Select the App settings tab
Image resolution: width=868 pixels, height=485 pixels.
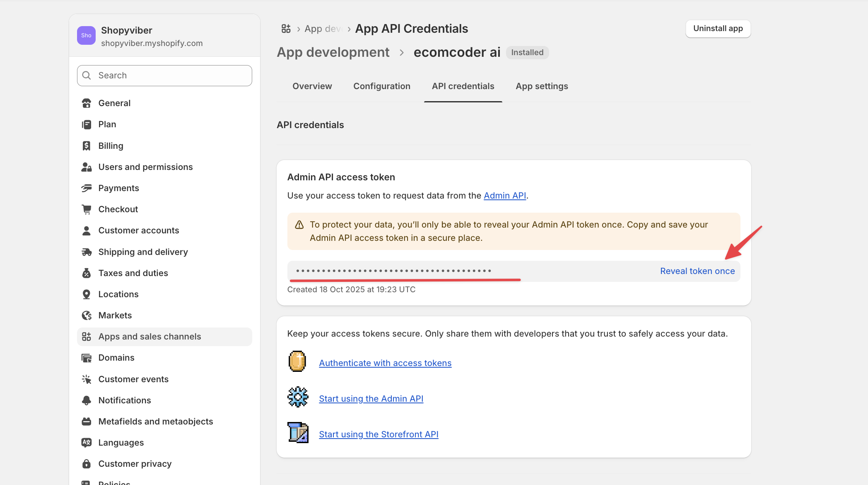tap(542, 86)
